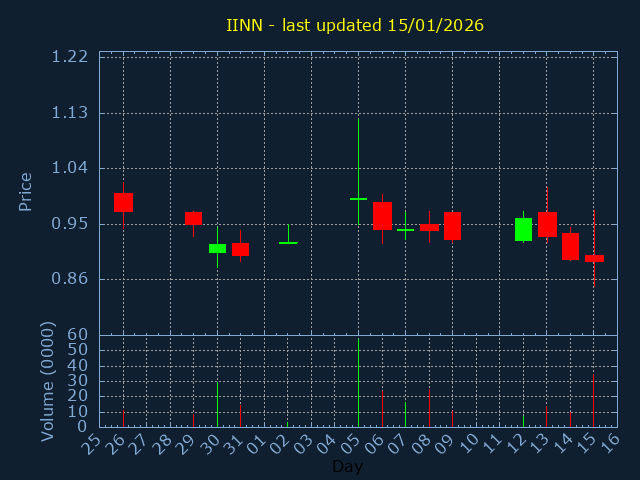Click the red candlestick on day 09
640x480 pixels.
(452, 225)
